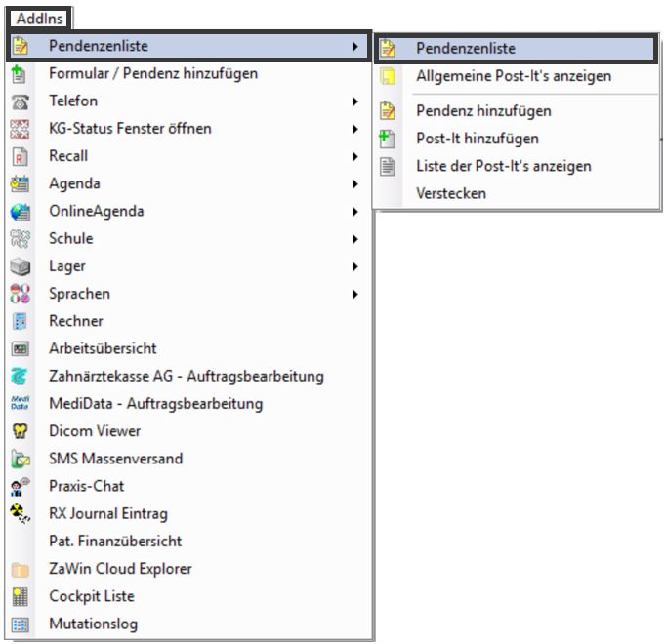Screen dimensions: 665x644
Task: Open Zahnärztekasse AG - Auftragsbearbeitung
Action: 188,377
